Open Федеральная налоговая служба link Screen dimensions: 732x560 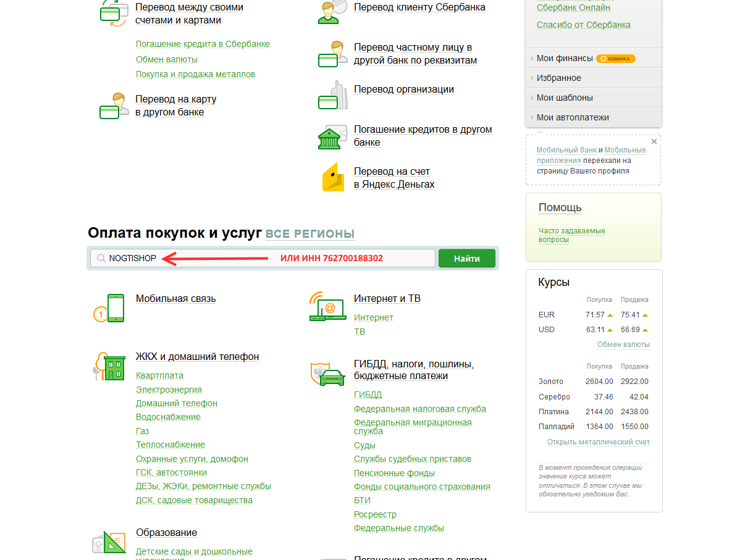click(x=419, y=409)
